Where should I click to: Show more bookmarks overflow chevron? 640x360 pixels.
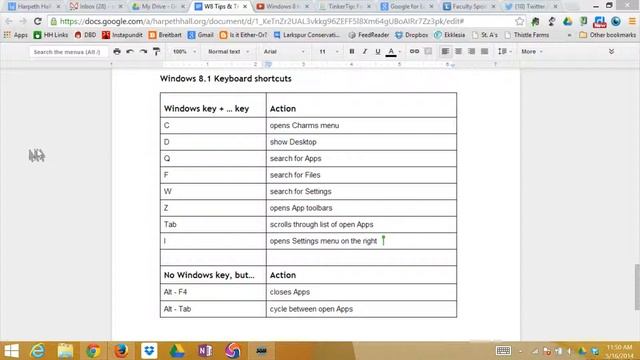coord(569,35)
